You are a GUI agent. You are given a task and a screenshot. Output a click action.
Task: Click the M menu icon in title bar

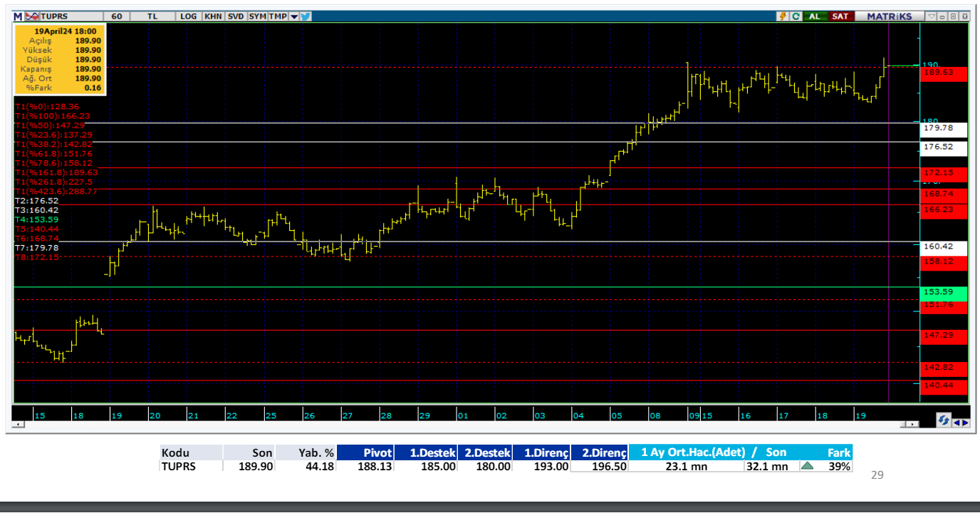tap(18, 16)
